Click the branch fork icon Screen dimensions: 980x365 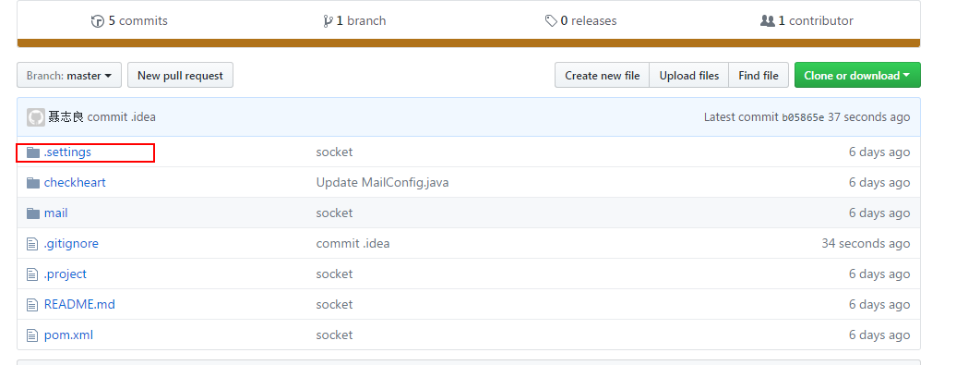[328, 21]
